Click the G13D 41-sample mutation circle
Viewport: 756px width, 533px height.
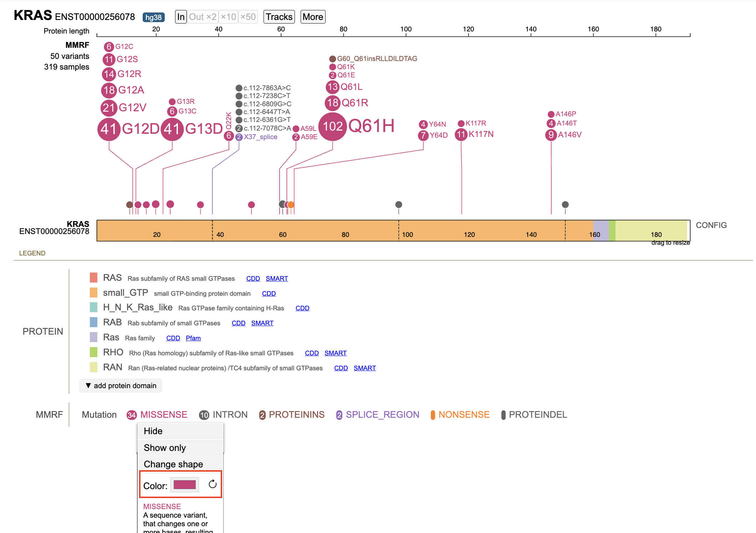pos(172,129)
